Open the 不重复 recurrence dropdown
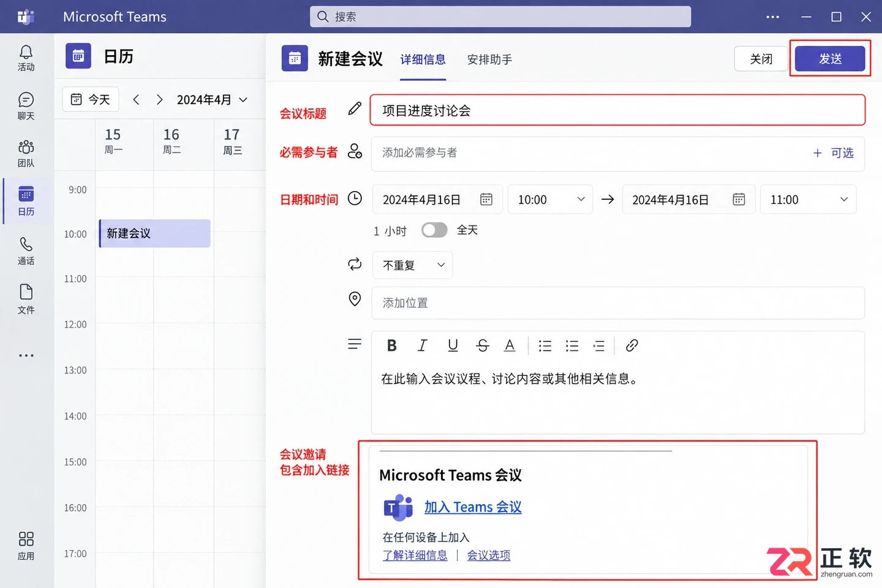Viewport: 882px width, 588px height. [412, 265]
